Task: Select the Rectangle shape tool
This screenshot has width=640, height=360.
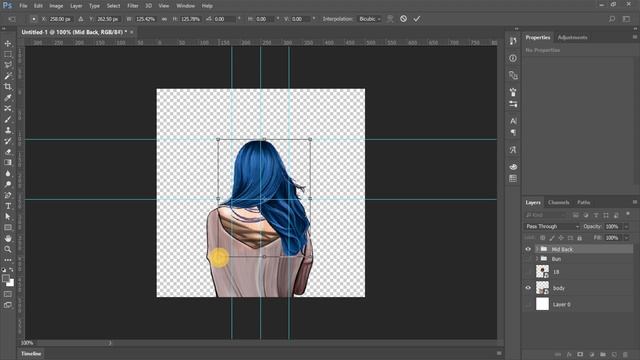Action: pyautogui.click(x=8, y=227)
